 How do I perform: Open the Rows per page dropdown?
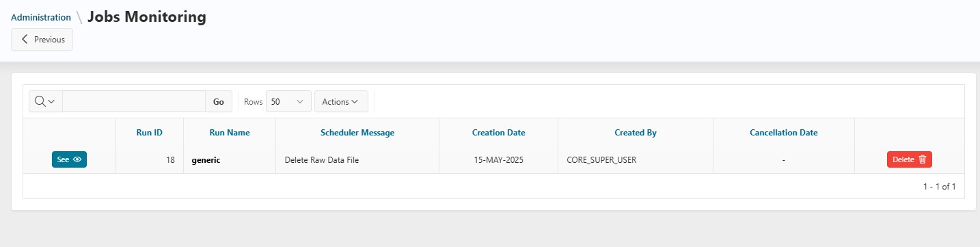click(288, 101)
